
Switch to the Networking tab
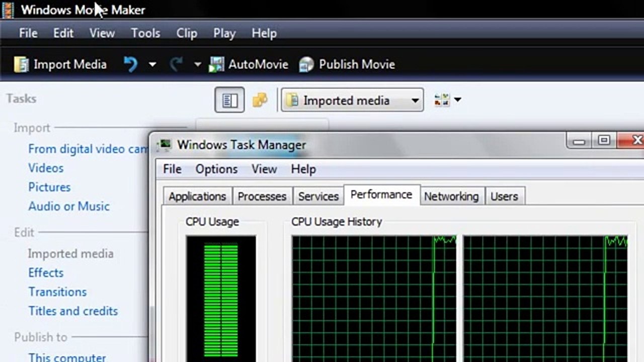(451, 196)
